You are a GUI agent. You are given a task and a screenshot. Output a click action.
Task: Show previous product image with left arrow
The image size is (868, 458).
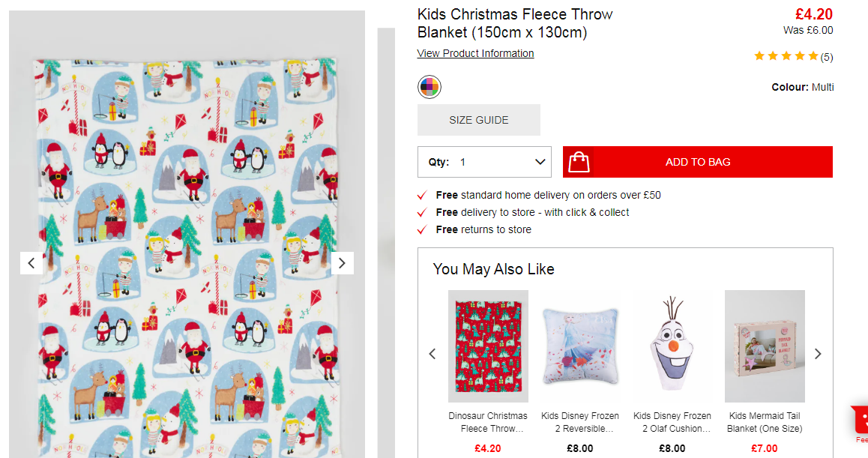point(31,263)
